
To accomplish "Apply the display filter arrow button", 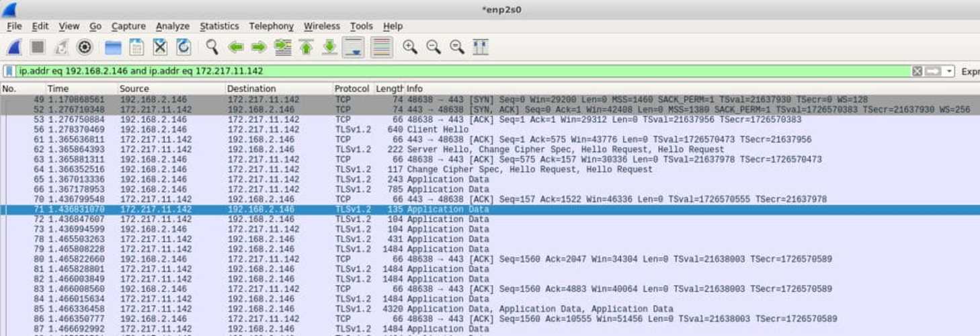I will pyautogui.click(x=933, y=71).
